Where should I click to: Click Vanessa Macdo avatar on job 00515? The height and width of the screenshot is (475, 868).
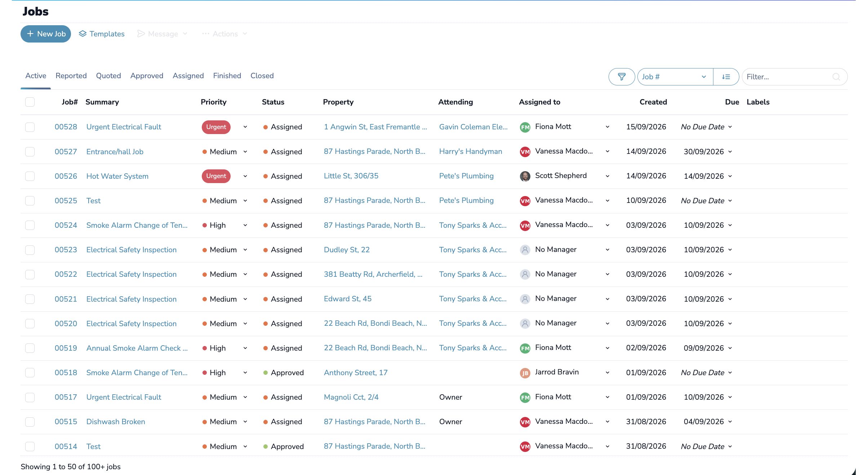pos(525,422)
